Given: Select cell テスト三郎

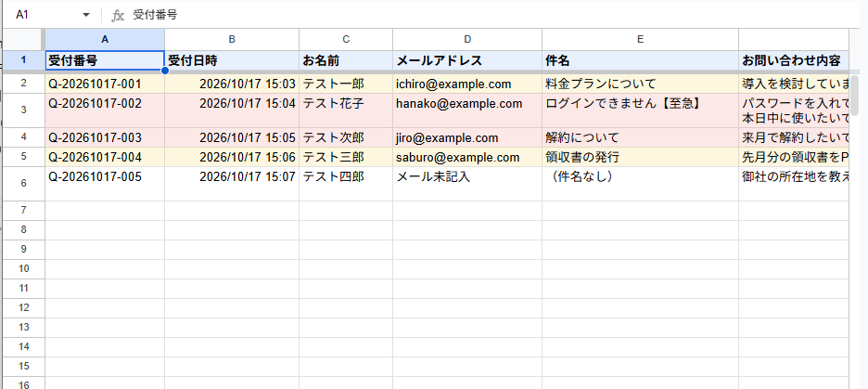Looking at the screenshot, I should click(x=346, y=157).
